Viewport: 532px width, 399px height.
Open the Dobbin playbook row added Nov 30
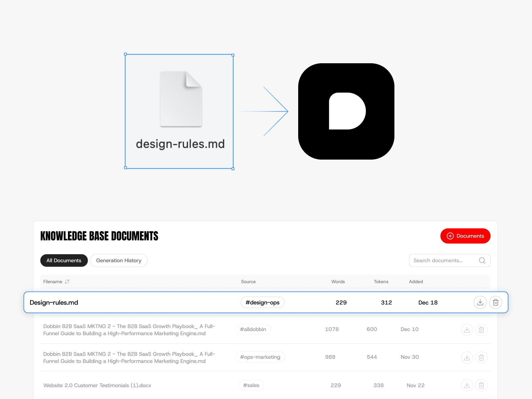265,357
